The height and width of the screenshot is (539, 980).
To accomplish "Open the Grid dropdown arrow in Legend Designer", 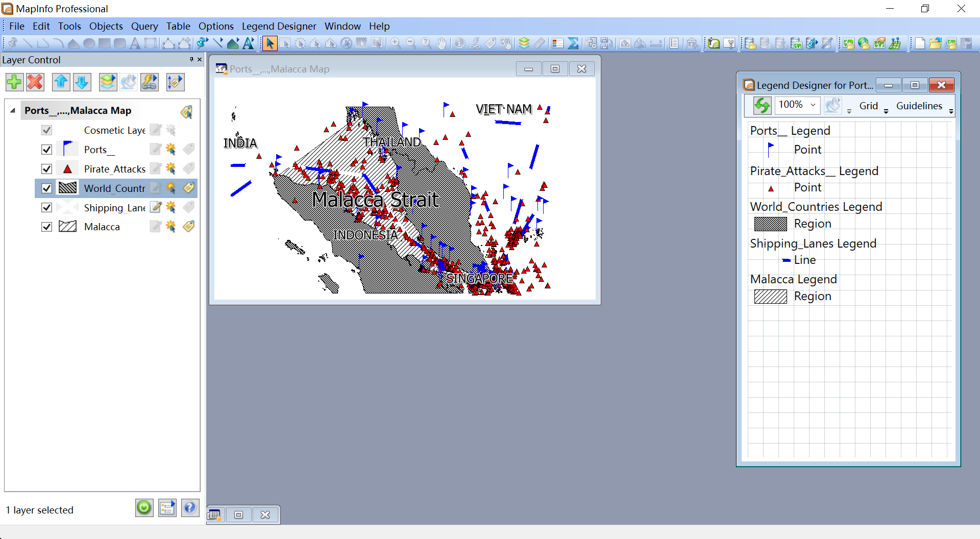I will [x=886, y=111].
